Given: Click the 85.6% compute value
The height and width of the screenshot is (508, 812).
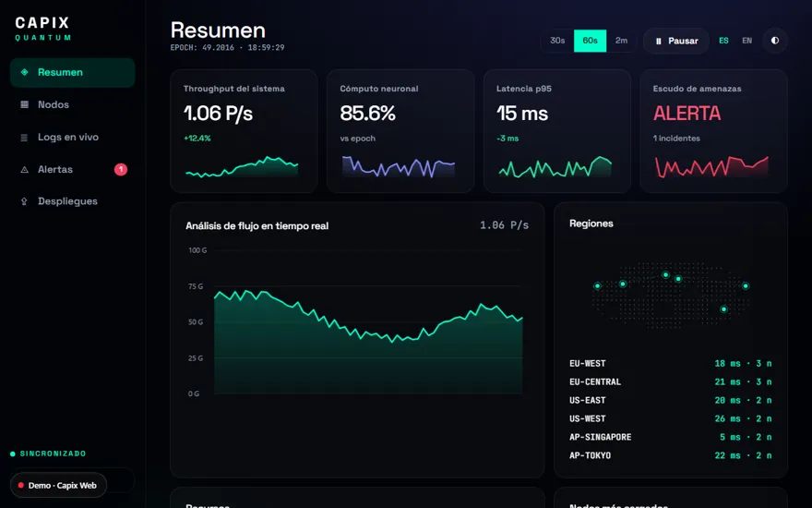Looking at the screenshot, I should point(367,113).
